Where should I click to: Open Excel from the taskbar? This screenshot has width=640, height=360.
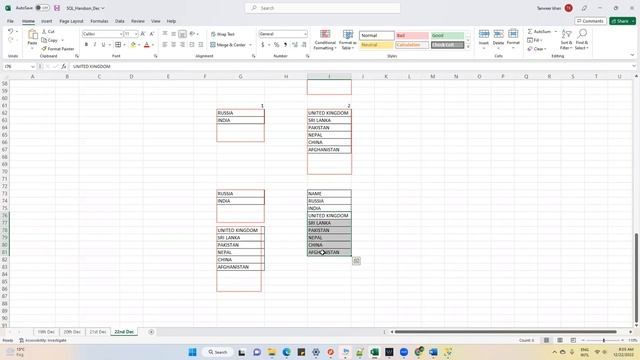coord(374,352)
